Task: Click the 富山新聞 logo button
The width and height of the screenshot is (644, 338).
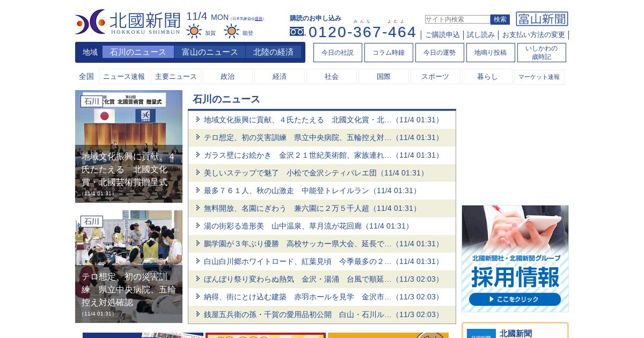Action: (542, 19)
